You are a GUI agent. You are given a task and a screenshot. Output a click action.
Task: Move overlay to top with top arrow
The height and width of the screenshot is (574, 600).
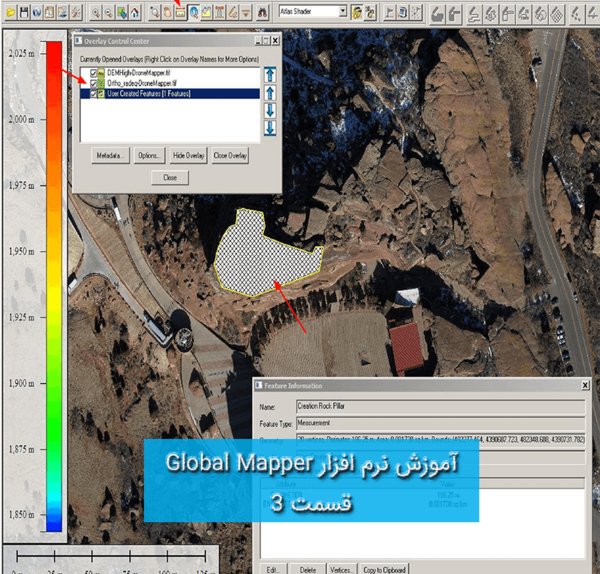[x=270, y=74]
